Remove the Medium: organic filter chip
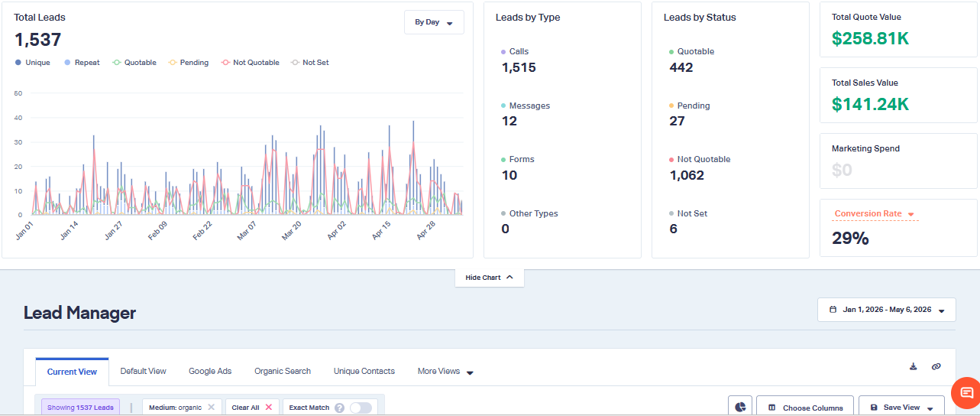The width and height of the screenshot is (980, 416). pyautogui.click(x=211, y=408)
